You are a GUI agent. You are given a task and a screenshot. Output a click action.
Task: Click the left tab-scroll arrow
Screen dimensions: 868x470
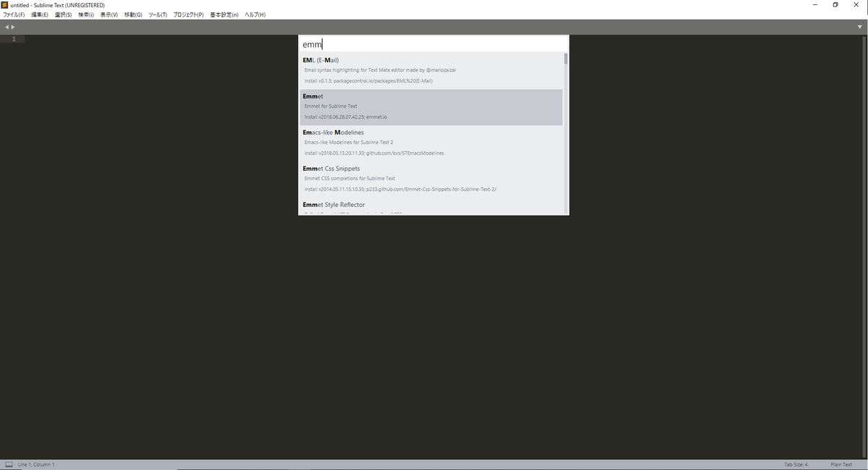click(7, 27)
